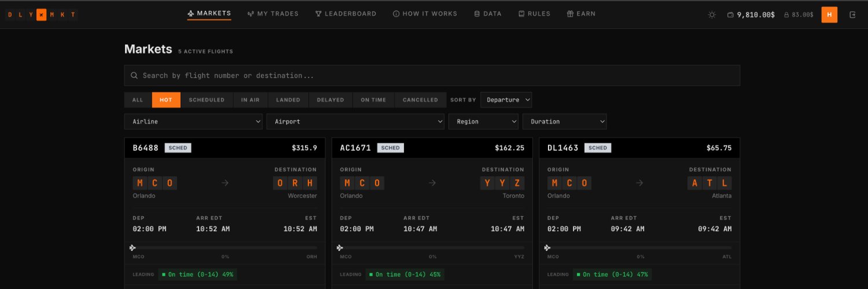Click On time (0-14) 49% leading badge
Screen dimensions: 868x289
[198, 275]
